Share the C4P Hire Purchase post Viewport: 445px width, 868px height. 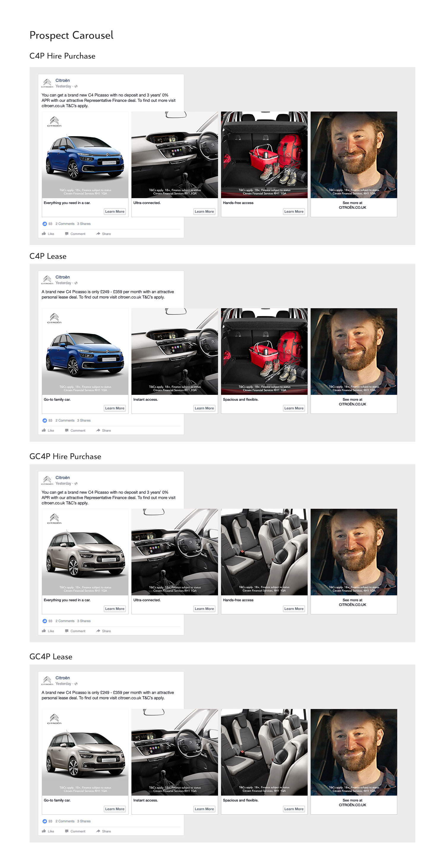(x=104, y=234)
